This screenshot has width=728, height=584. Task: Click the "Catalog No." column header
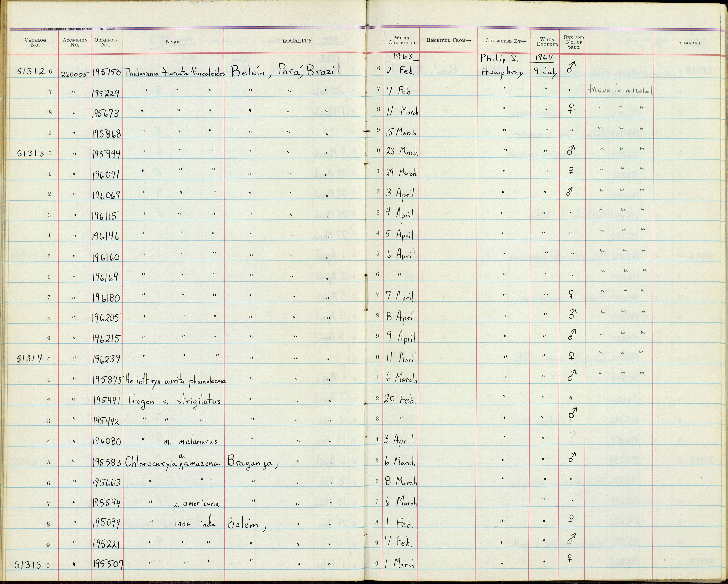pyautogui.click(x=35, y=42)
